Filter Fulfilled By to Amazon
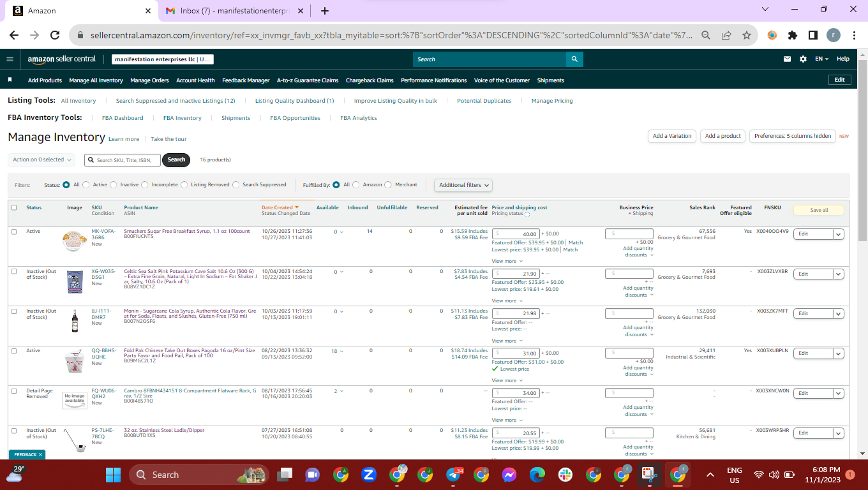The image size is (868, 490). pyautogui.click(x=356, y=185)
